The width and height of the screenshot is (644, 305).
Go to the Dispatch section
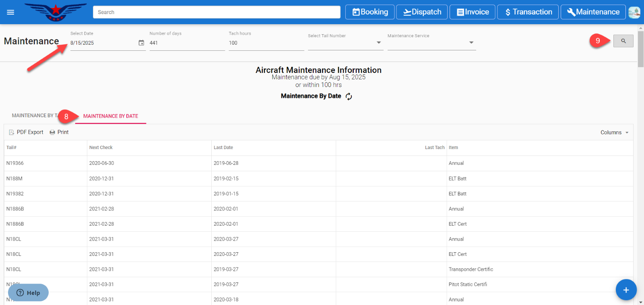pyautogui.click(x=422, y=12)
